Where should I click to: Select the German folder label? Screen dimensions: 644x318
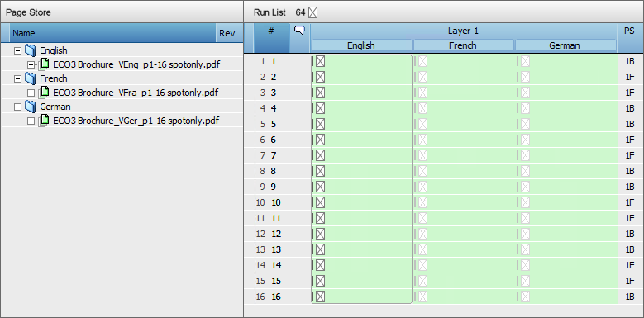[x=55, y=107]
